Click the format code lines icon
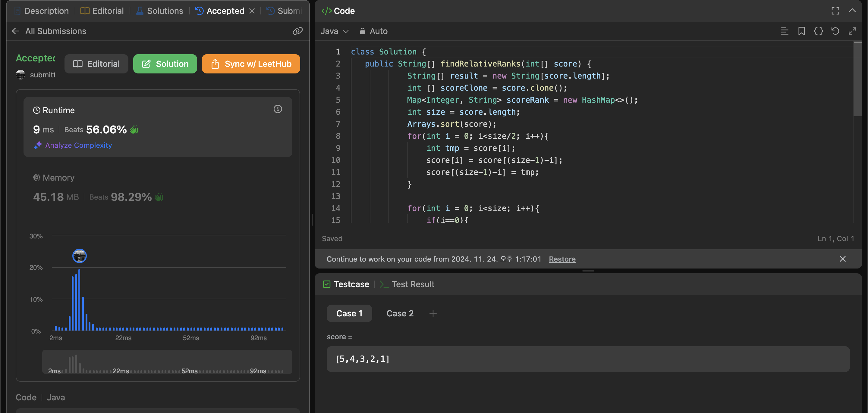Screen dimensions: 868x413 coord(785,31)
